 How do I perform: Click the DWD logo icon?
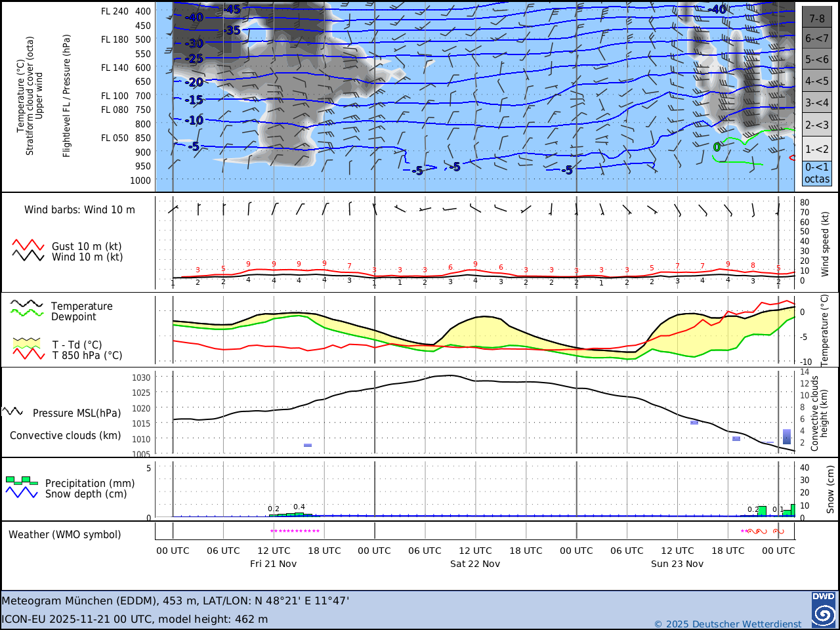point(823,610)
